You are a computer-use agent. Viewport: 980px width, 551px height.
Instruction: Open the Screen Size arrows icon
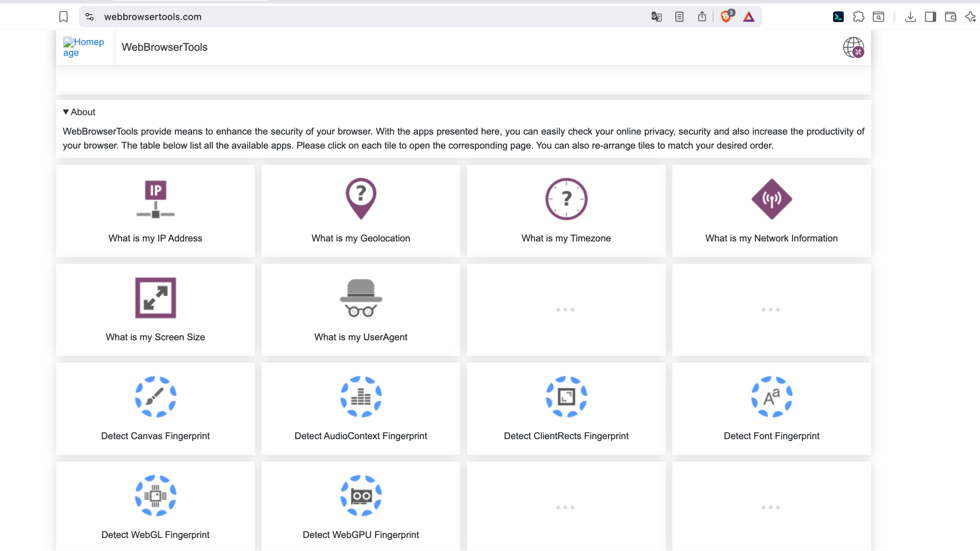point(155,298)
